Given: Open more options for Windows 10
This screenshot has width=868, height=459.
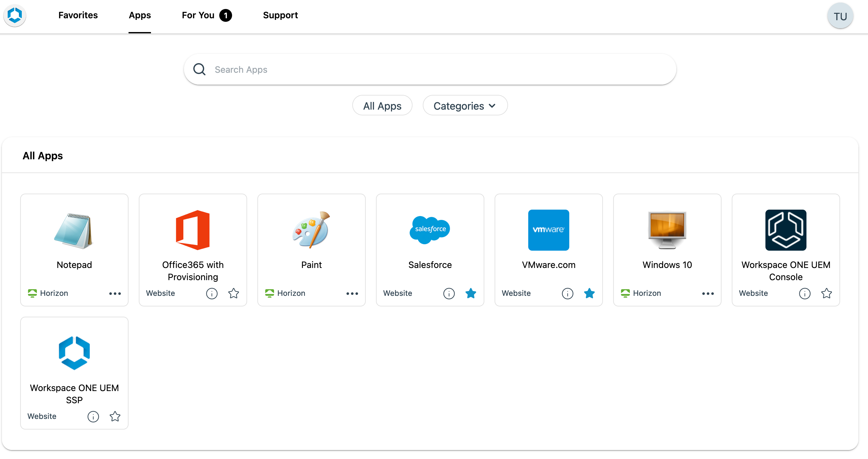Looking at the screenshot, I should pyautogui.click(x=708, y=293).
